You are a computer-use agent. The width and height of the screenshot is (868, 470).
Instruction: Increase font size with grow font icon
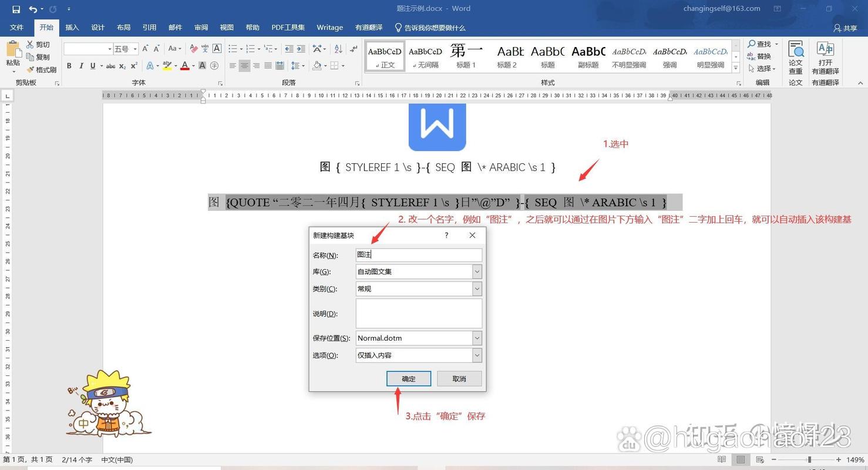pos(145,49)
